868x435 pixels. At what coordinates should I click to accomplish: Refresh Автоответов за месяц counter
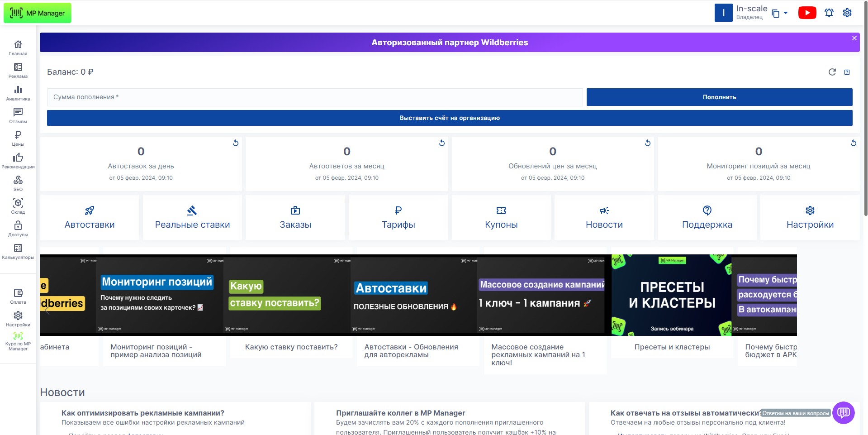(x=442, y=143)
